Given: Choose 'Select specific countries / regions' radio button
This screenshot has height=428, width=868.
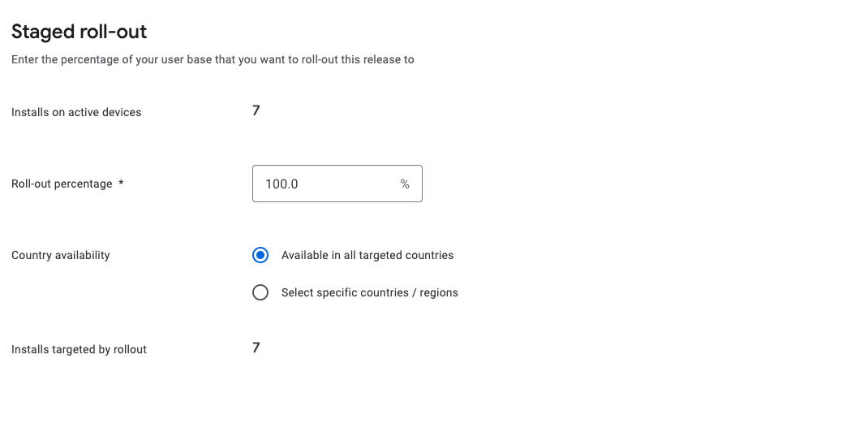Looking at the screenshot, I should (x=260, y=292).
